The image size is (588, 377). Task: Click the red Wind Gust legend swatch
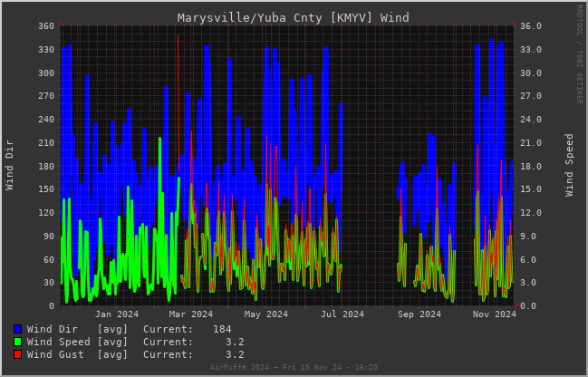[x=17, y=354]
